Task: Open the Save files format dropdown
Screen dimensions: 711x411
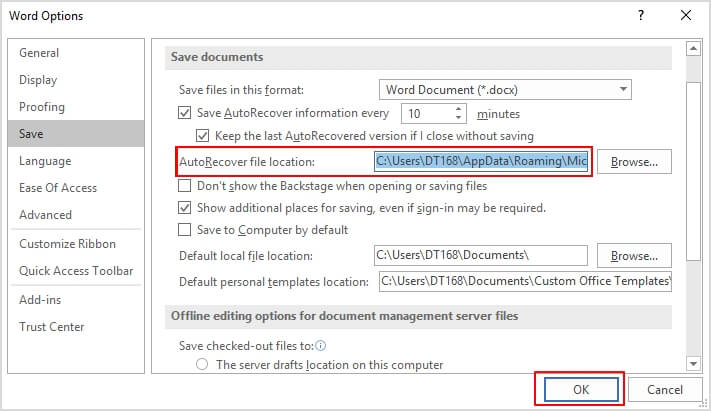Action: (505, 89)
